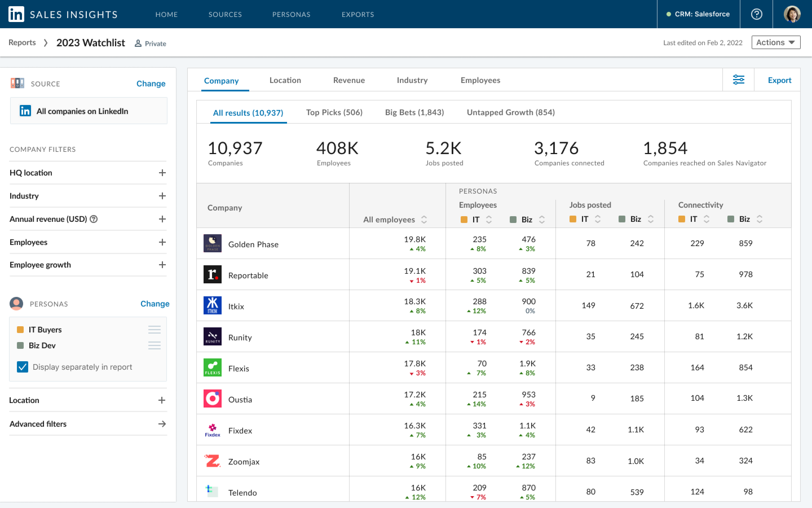Switch to the Industry report tab
Image resolution: width=812 pixels, height=508 pixels.
click(412, 80)
